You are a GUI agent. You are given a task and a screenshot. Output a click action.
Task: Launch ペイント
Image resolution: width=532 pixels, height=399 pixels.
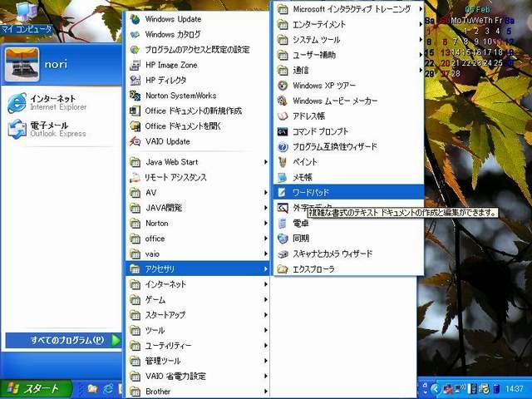click(x=349, y=162)
